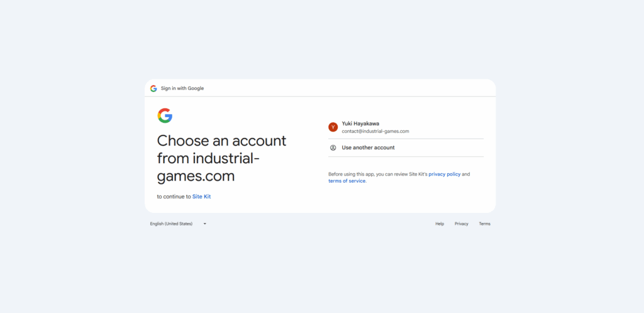The width and height of the screenshot is (644, 313).
Task: Click the 'Before using this app' notice text
Action: point(377,174)
